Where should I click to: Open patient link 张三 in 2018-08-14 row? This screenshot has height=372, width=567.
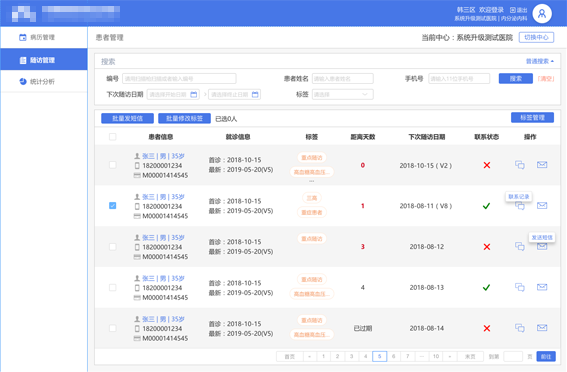point(163,319)
